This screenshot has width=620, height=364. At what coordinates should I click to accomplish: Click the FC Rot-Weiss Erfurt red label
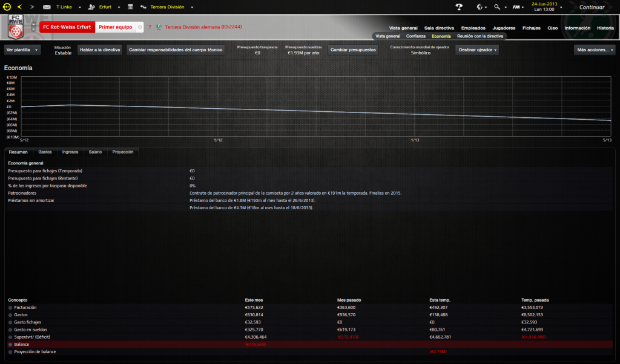[67, 27]
